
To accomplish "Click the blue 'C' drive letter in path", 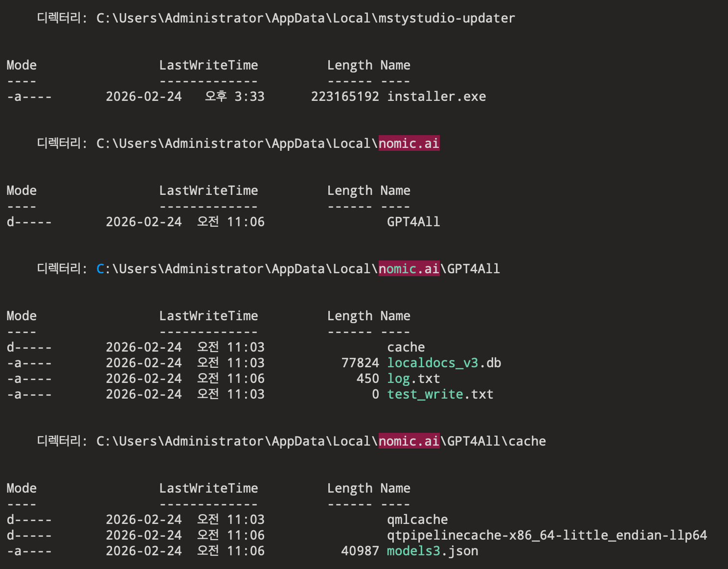I will (100, 269).
